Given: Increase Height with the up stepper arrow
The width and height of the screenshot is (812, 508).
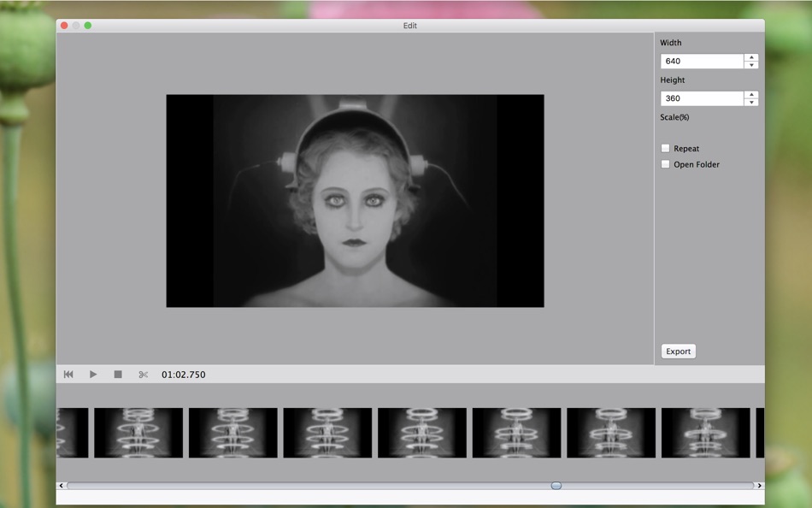Looking at the screenshot, I should [x=751, y=95].
